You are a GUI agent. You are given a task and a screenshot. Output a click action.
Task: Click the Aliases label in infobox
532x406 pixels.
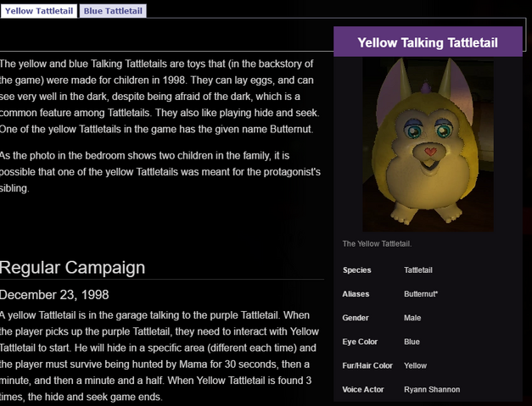[x=356, y=294]
